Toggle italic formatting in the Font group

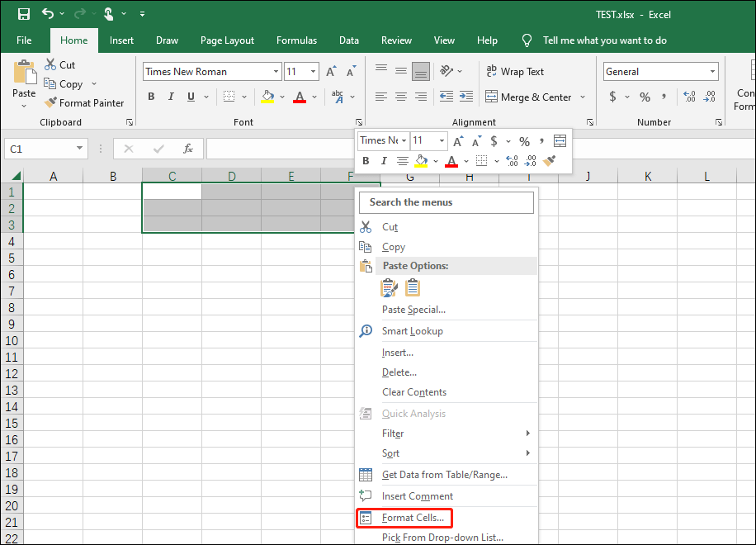[172, 97]
